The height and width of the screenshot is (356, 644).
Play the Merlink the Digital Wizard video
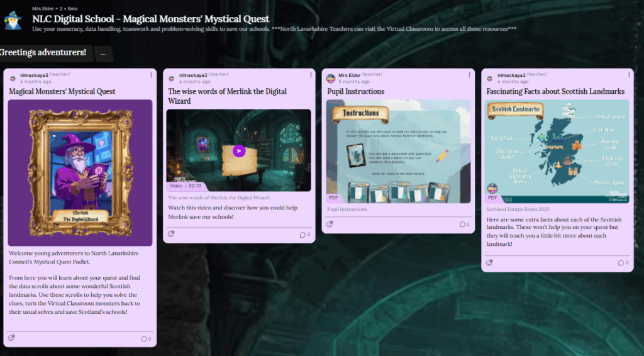click(x=238, y=151)
